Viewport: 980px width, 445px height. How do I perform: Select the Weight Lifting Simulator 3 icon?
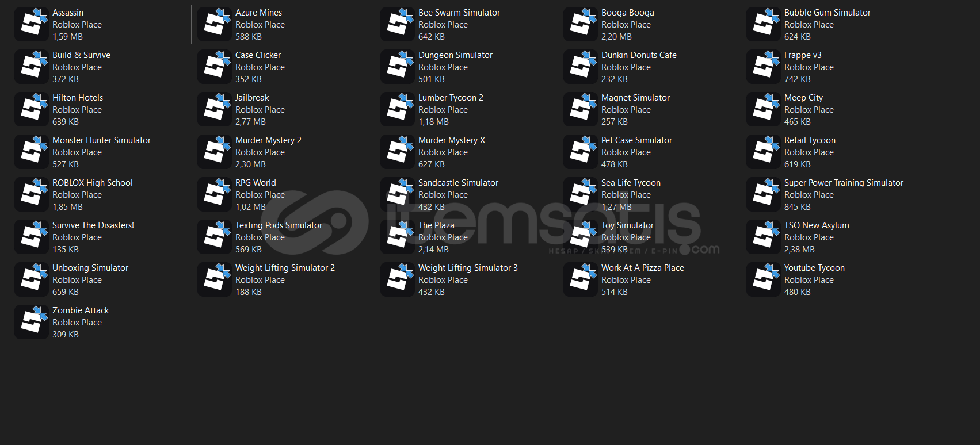[x=398, y=279]
